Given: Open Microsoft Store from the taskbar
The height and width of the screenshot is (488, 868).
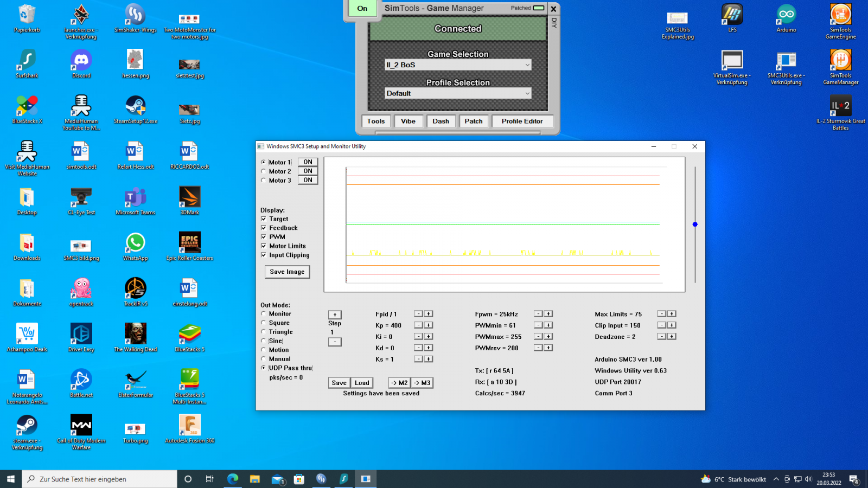Looking at the screenshot, I should (299, 479).
